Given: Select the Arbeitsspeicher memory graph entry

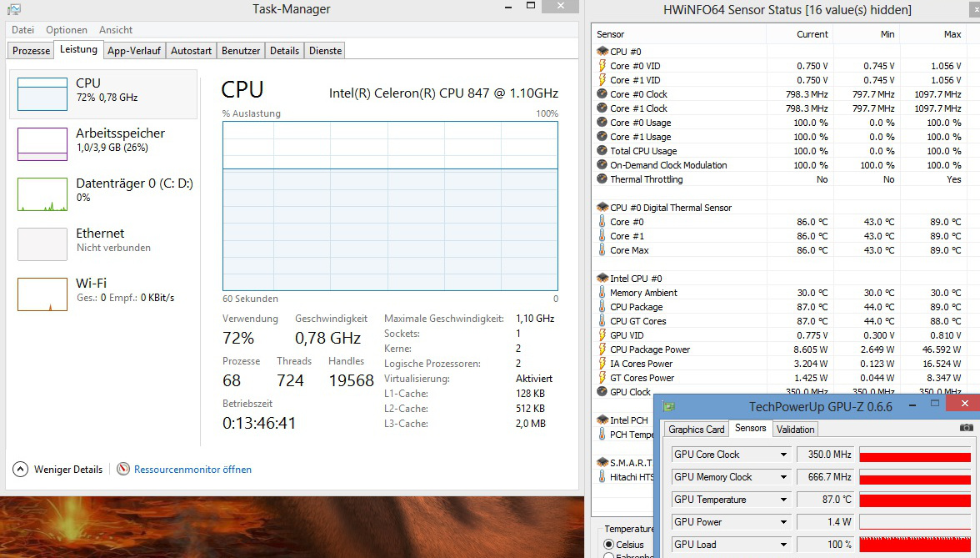Looking at the screenshot, I should tap(103, 143).
